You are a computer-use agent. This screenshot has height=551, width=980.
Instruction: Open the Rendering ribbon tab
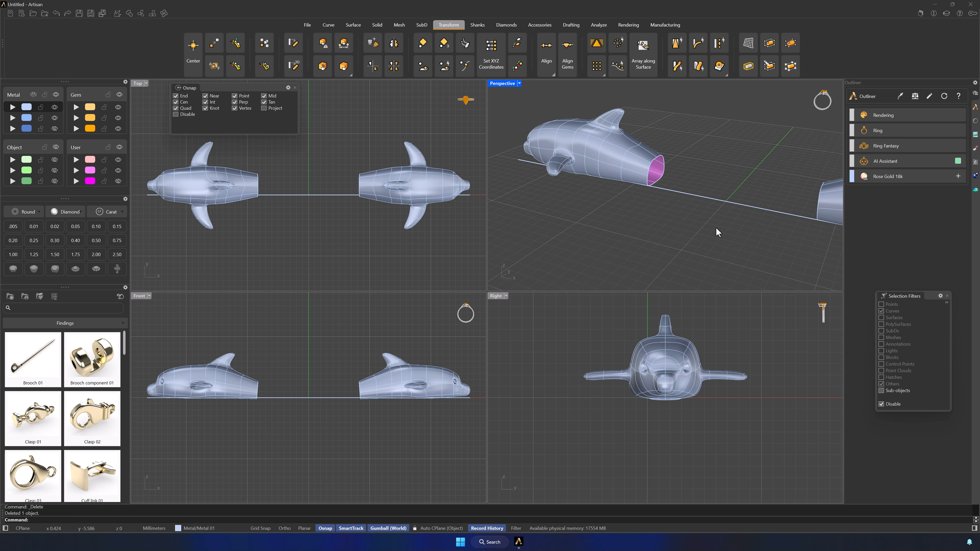coord(628,25)
